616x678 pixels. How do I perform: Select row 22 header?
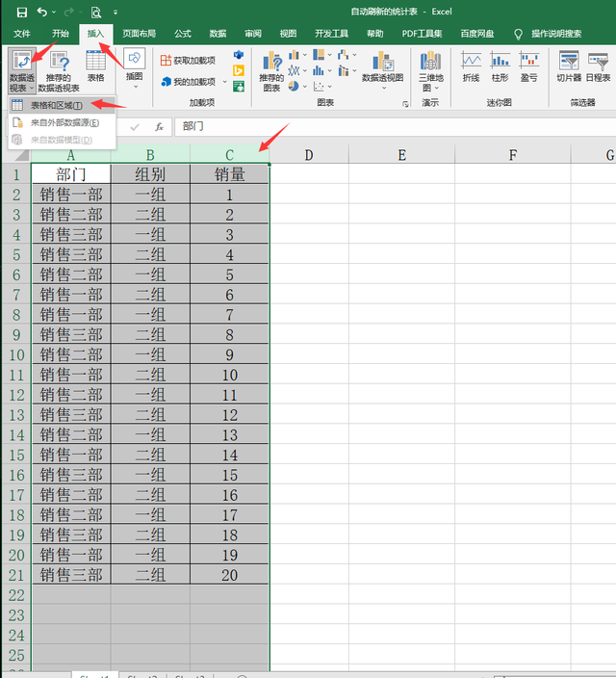tap(16, 595)
